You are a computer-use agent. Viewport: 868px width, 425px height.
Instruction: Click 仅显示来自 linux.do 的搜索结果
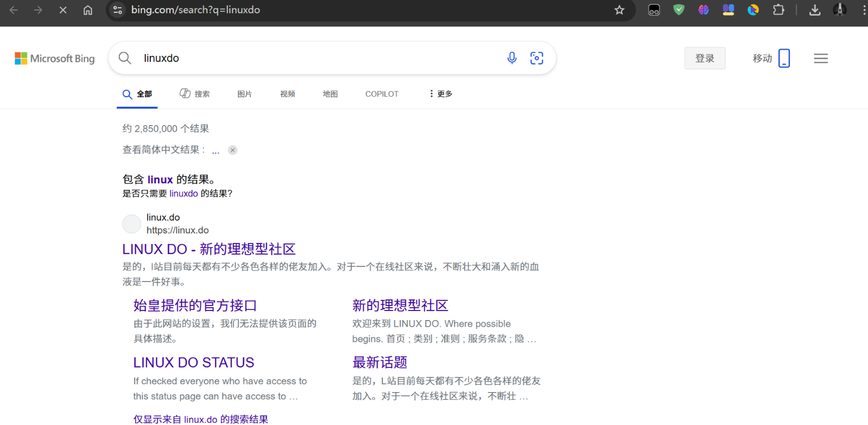(x=201, y=419)
